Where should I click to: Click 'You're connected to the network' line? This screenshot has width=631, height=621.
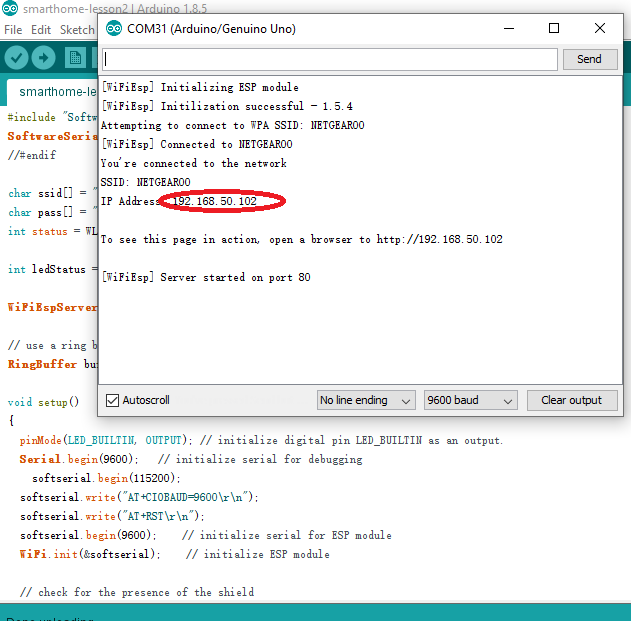[194, 163]
